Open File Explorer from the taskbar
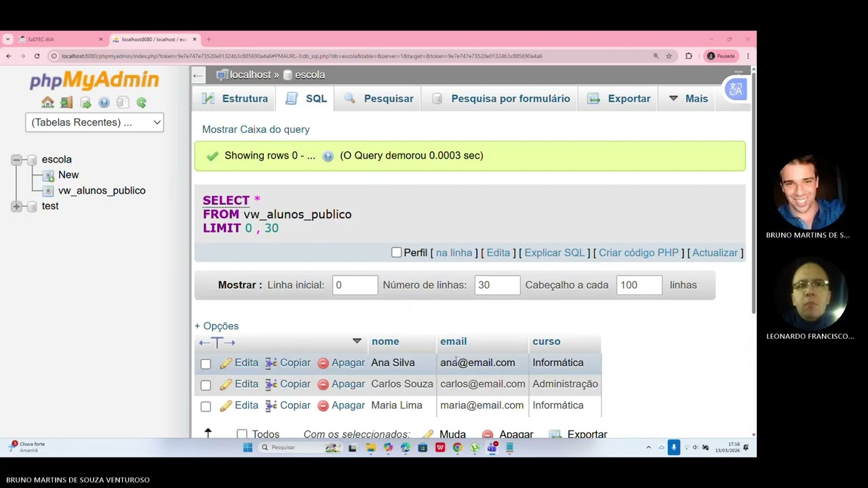868x488 pixels. (370, 447)
